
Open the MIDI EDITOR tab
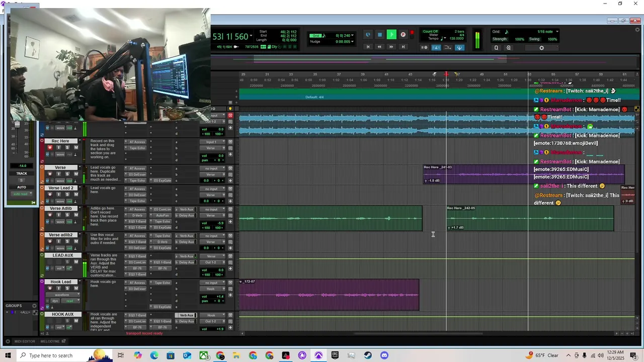coord(25,341)
